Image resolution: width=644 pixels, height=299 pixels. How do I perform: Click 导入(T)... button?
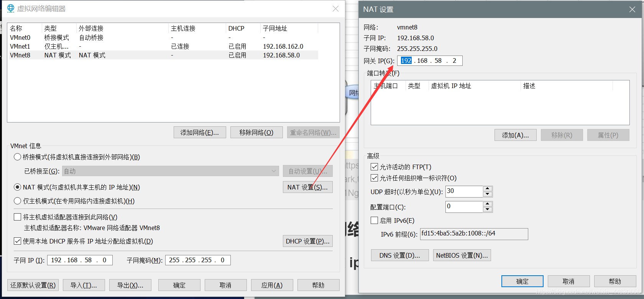point(84,285)
